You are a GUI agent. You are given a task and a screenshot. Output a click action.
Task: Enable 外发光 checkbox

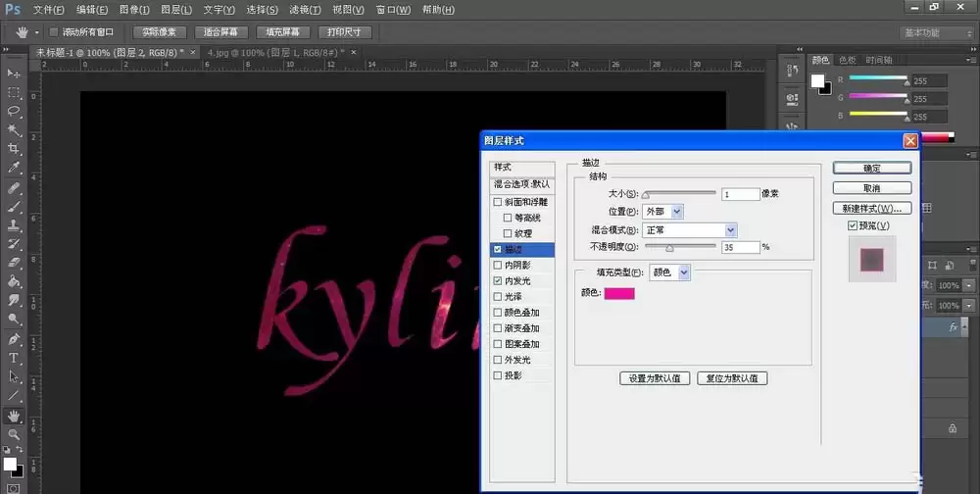(x=498, y=360)
